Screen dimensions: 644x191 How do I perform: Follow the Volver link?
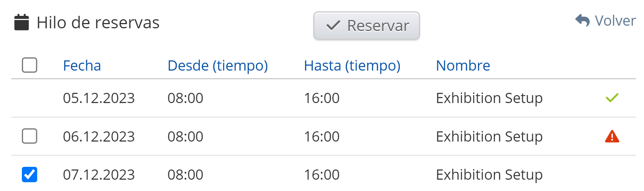click(x=615, y=21)
